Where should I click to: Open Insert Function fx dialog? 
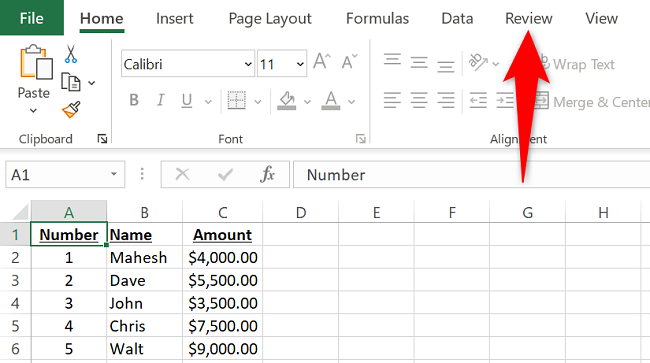pyautogui.click(x=267, y=174)
